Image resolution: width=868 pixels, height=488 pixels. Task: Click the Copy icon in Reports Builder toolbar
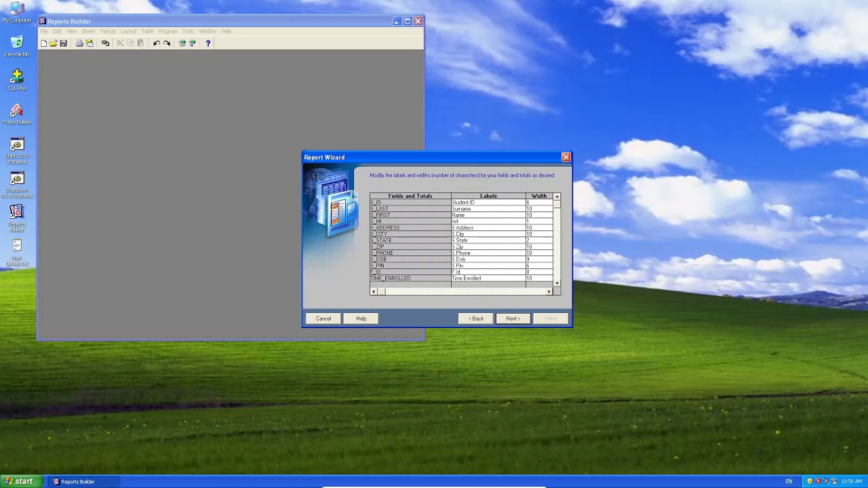[x=131, y=43]
